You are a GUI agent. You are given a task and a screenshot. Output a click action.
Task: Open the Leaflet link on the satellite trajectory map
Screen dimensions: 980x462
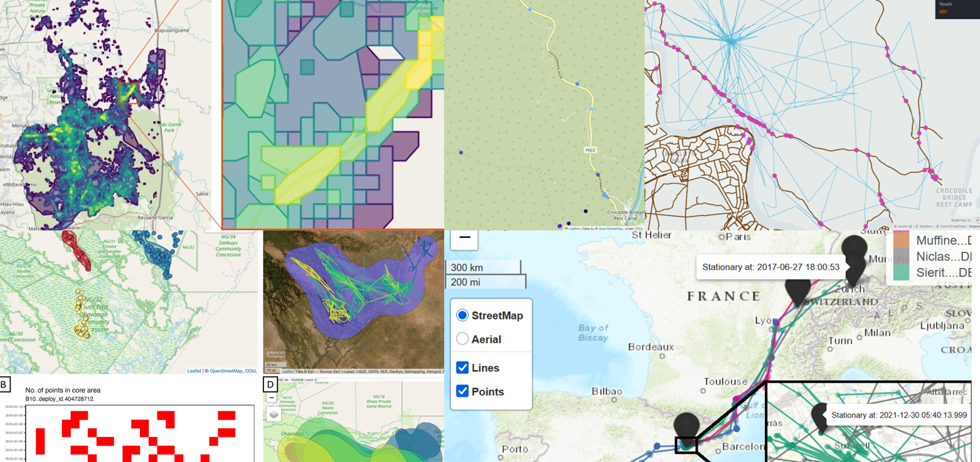tap(285, 371)
